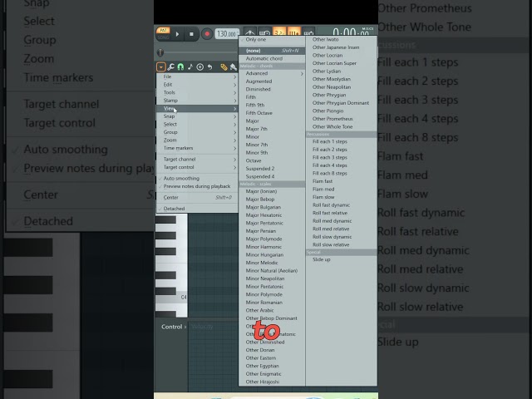Select Other Egyptian scale
This screenshot has height=399, width=532.
pos(272,366)
